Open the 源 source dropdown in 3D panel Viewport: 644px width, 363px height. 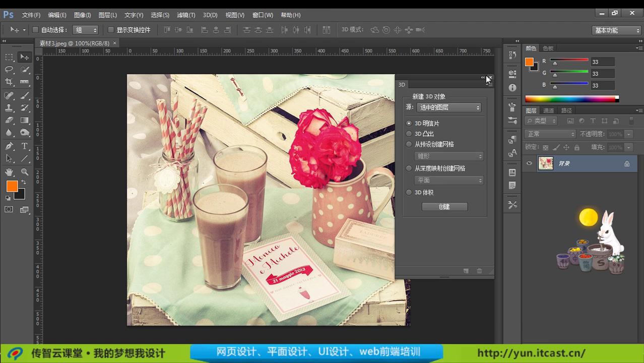pyautogui.click(x=448, y=107)
